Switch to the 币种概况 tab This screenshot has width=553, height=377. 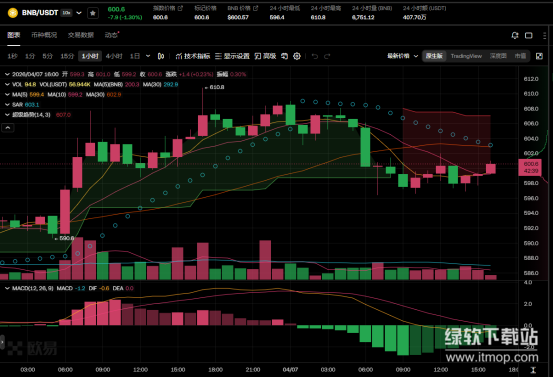(44, 35)
